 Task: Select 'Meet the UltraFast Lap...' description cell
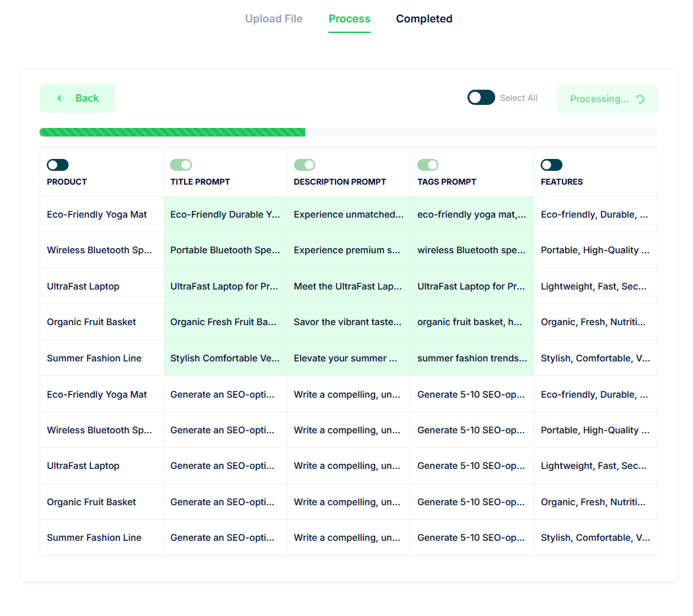point(349,286)
